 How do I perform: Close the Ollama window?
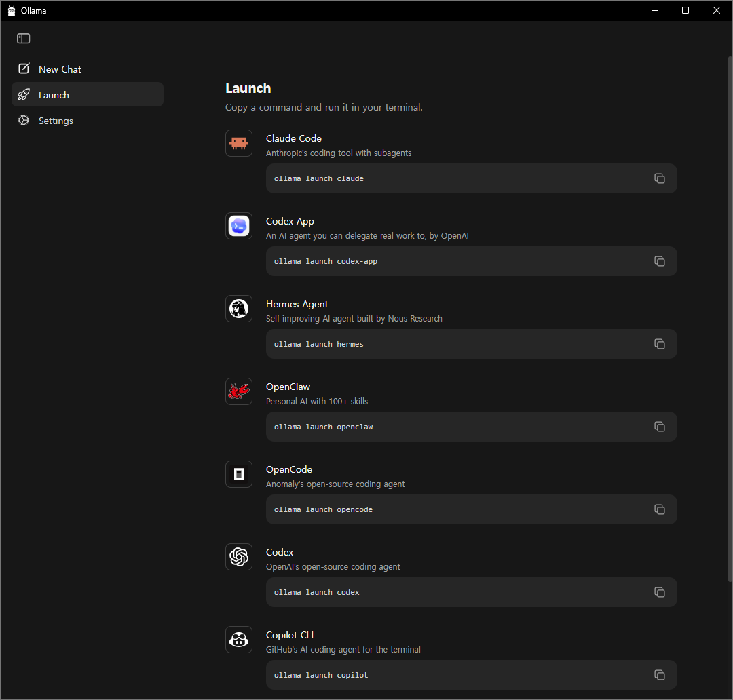pos(716,10)
